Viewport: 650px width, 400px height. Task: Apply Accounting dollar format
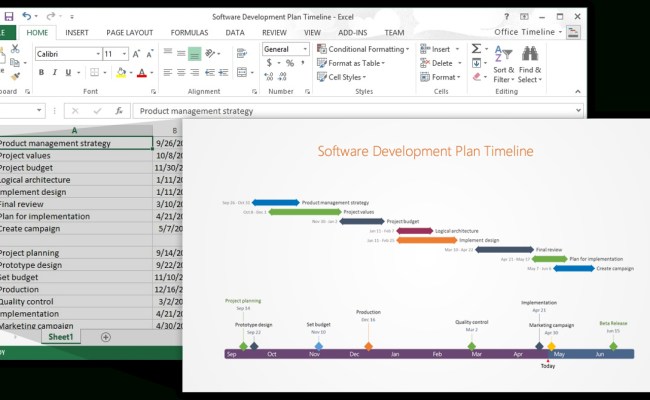point(269,63)
